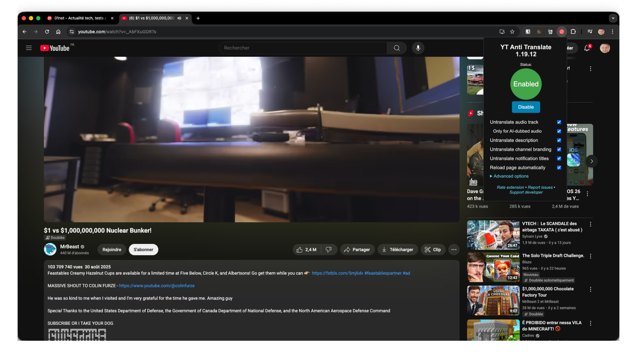Dislike the video with thumbs down
This screenshot has width=637, height=364.
[x=329, y=250]
